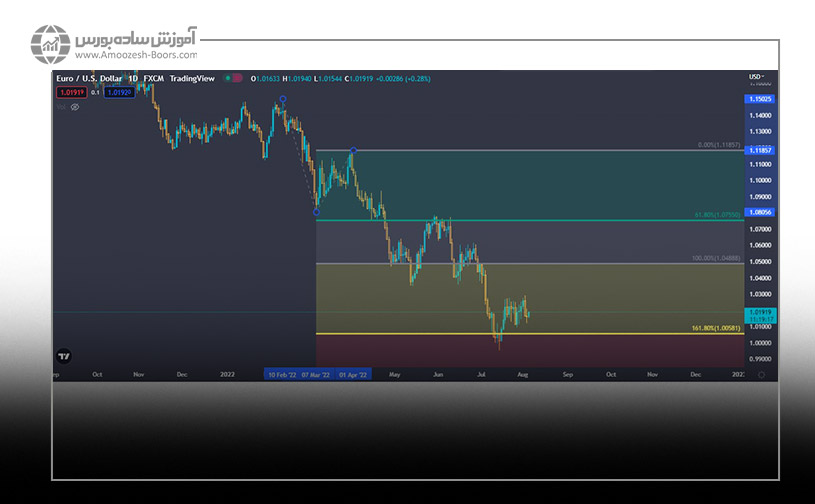Change the 1D timeframe label
The height and width of the screenshot is (504, 815).
click(132, 78)
